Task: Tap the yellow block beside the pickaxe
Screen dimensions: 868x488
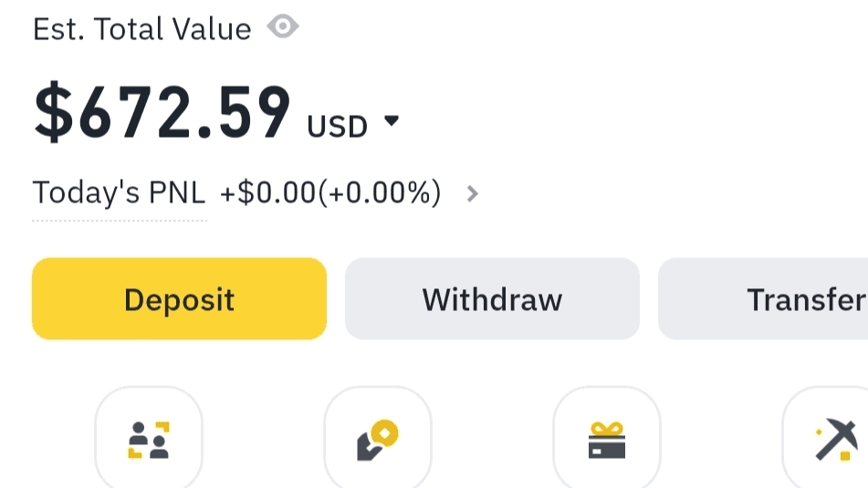Action: click(848, 453)
